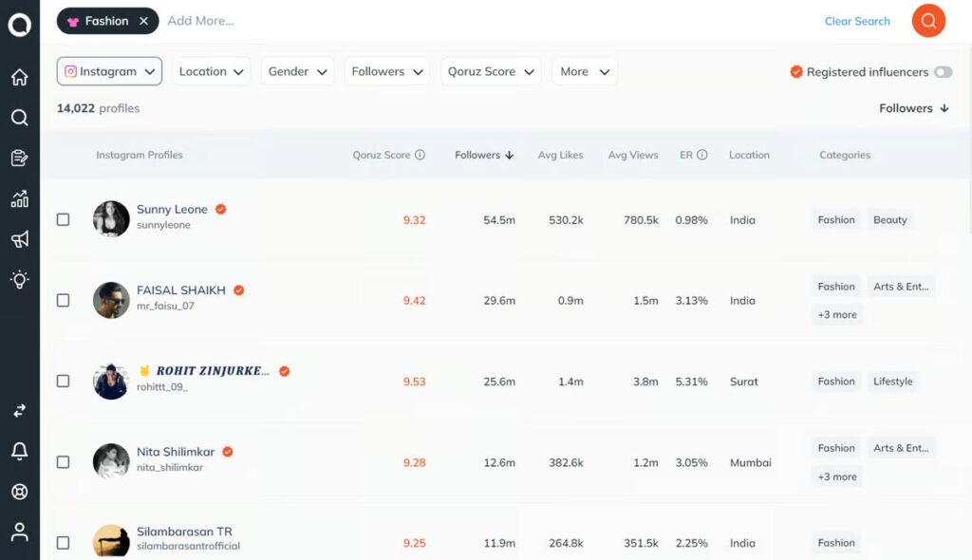
Task: Click the Instagram Profiles column header
Action: tap(139, 155)
